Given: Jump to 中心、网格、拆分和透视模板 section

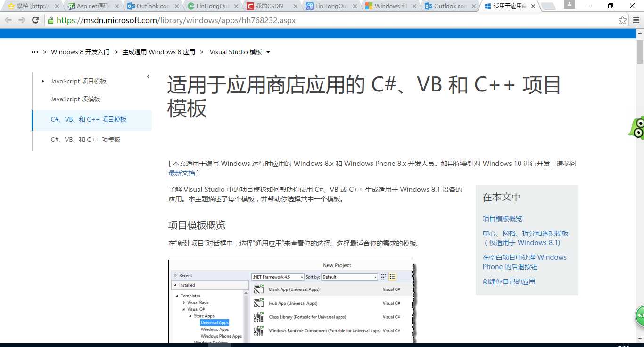Looking at the screenshot, I should tap(525, 238).
